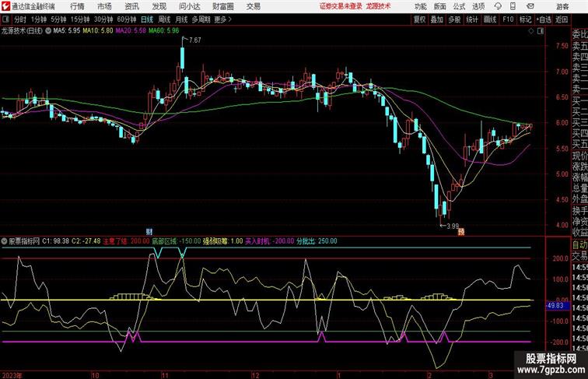Click the red 龙源技术 title text
Screen dimensions: 588x379
click(378, 6)
